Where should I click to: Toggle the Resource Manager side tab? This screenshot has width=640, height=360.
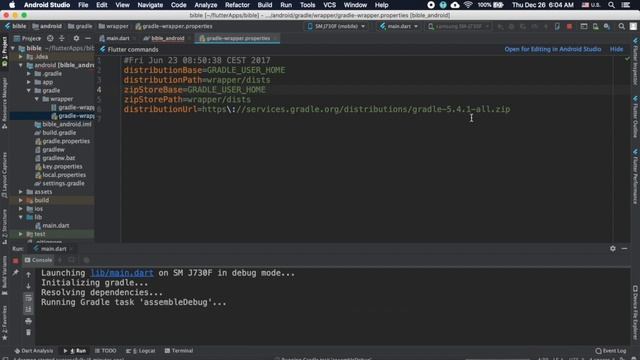coord(4,104)
